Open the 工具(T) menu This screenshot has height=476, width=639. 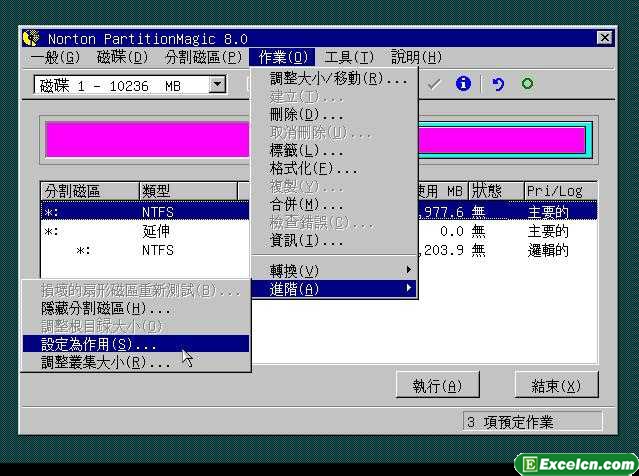349,57
